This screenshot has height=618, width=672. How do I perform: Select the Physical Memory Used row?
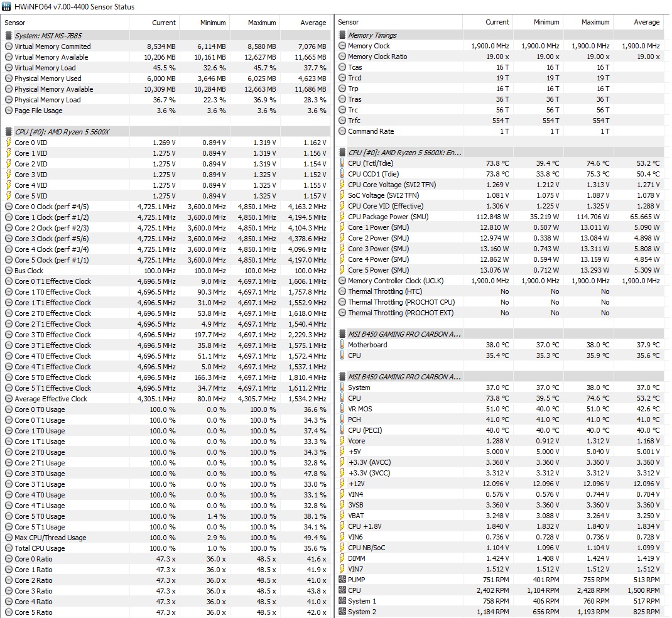coord(166,79)
